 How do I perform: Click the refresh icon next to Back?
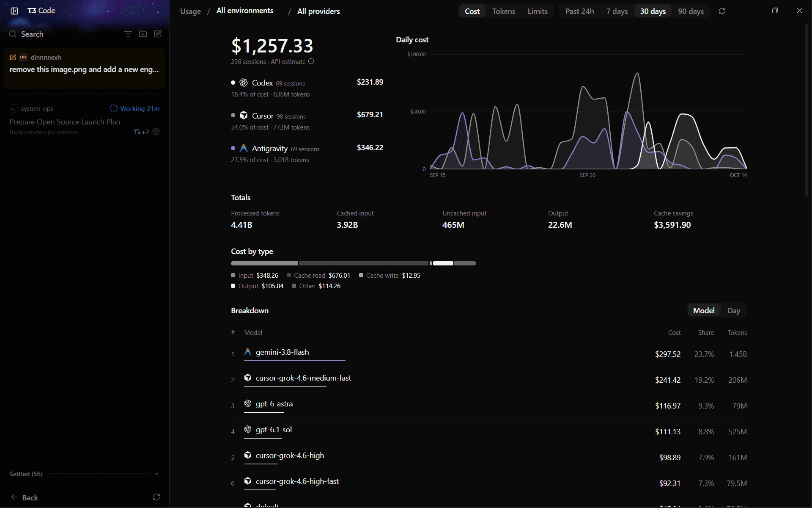(156, 497)
